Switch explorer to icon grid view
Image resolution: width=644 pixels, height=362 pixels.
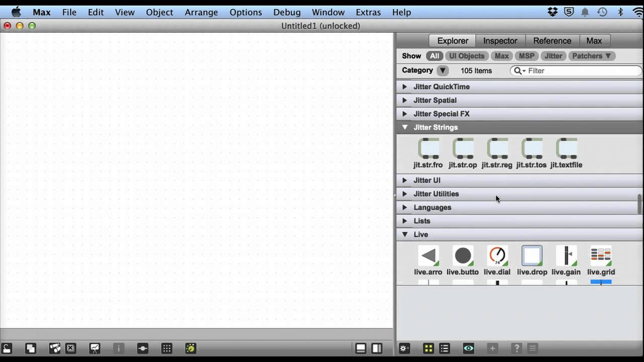coord(428,348)
